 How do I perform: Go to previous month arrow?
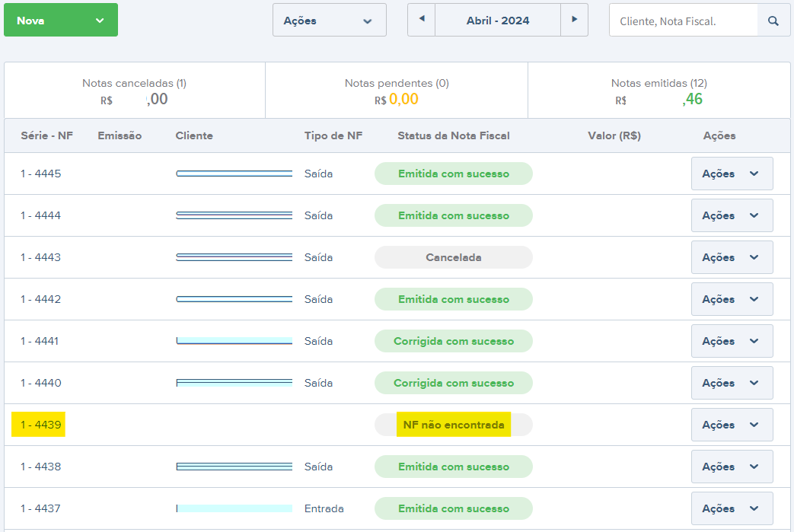(421, 20)
